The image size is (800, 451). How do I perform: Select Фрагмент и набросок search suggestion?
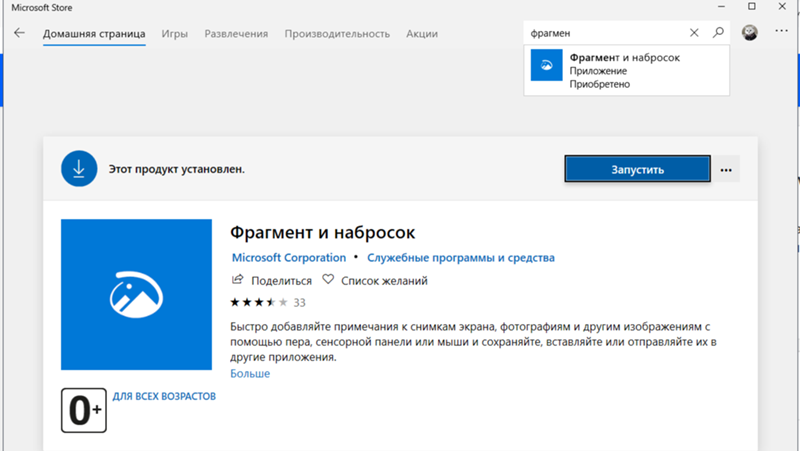[x=627, y=70]
